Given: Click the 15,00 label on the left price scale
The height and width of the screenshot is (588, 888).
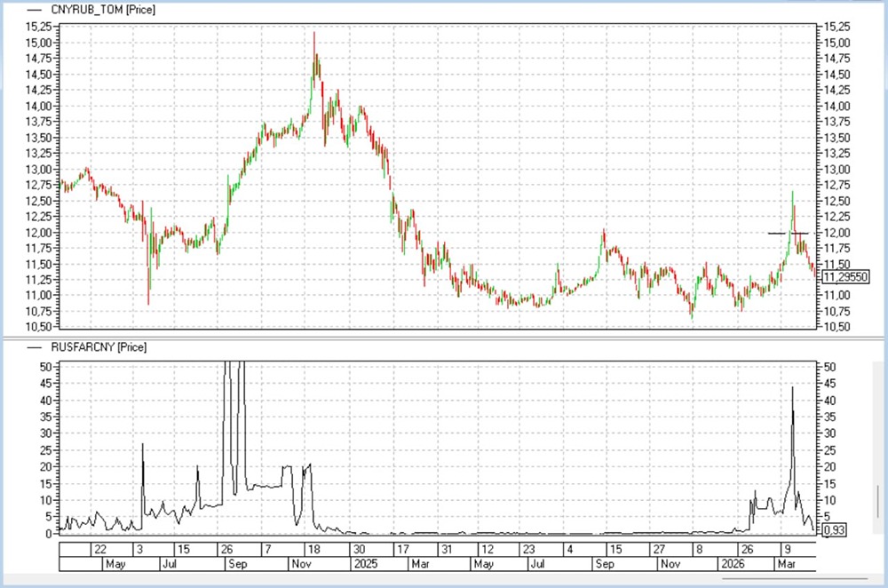Looking at the screenshot, I should point(38,43).
